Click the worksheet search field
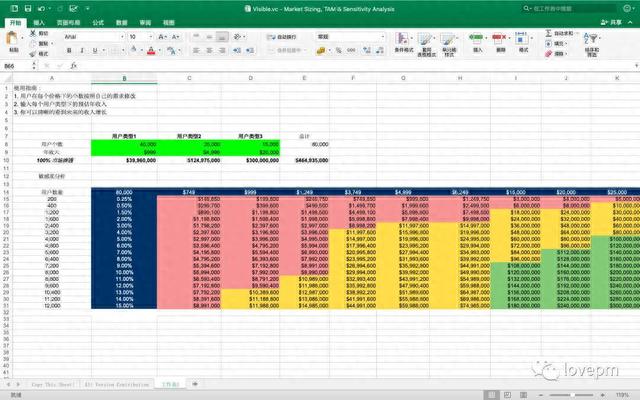The image size is (640, 400). pyautogui.click(x=570, y=9)
